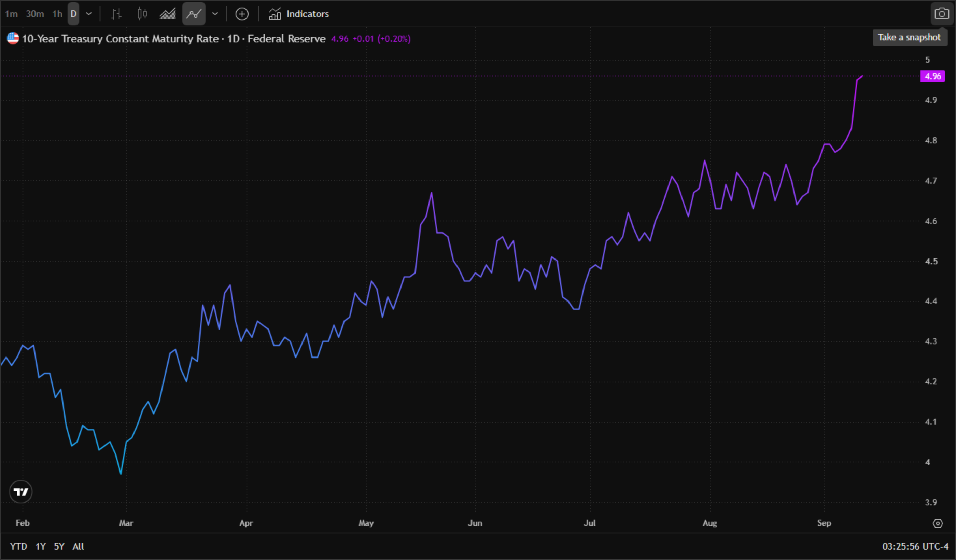Set date range to All
Image resolution: width=956 pixels, height=560 pixels.
(78, 546)
